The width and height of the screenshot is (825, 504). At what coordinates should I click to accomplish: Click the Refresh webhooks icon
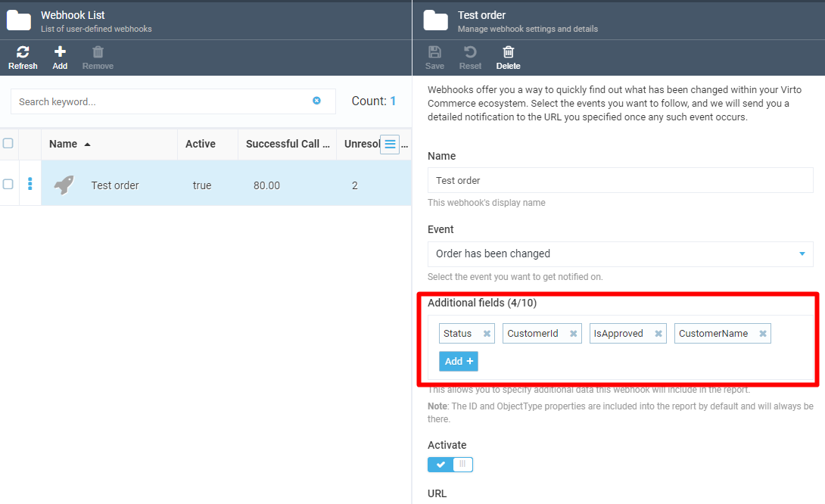click(22, 52)
